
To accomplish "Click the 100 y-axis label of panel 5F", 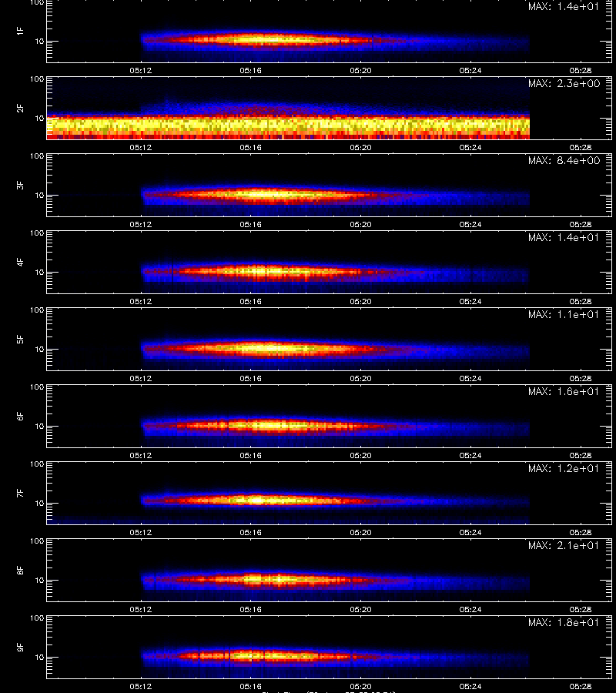I will click(x=37, y=310).
